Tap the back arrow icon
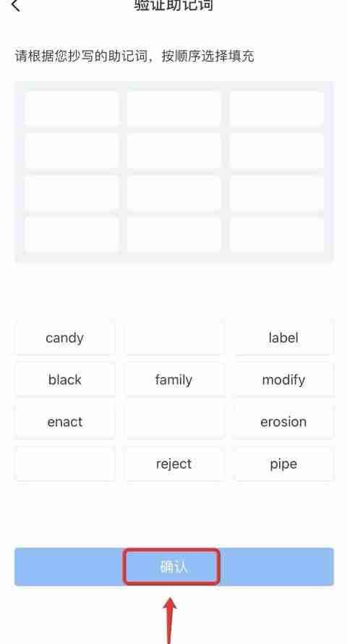Screen dimensions: 347x644 (x=16, y=5)
